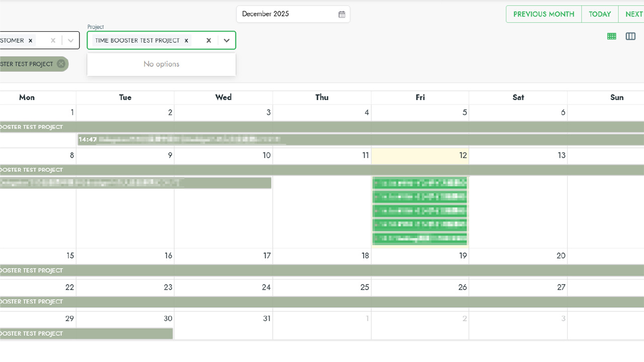The height and width of the screenshot is (362, 644).
Task: Open the calendar date picker icon
Action: [342, 14]
